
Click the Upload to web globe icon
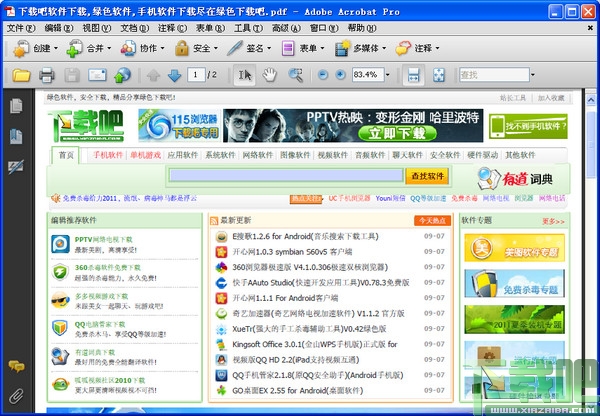122,75
